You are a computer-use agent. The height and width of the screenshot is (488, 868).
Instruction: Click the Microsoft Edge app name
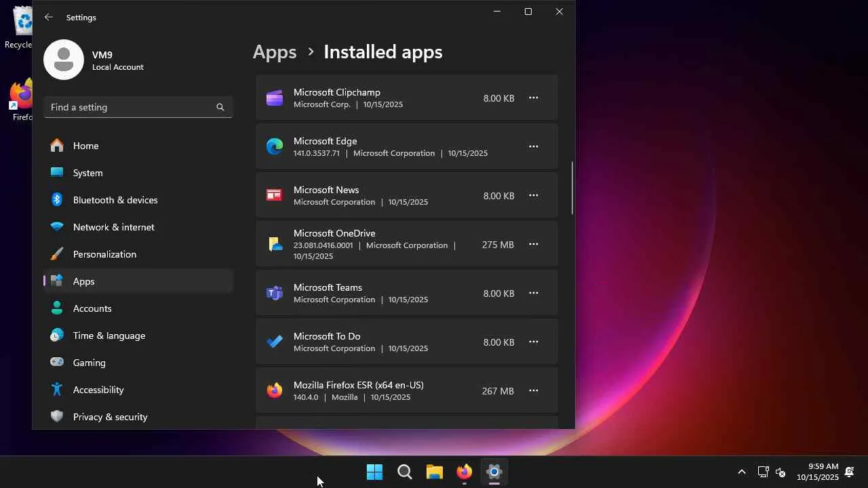click(x=325, y=141)
